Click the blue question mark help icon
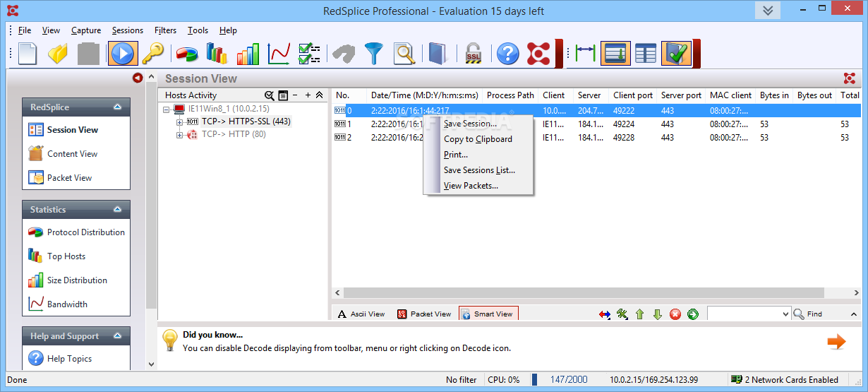868x392 pixels. click(507, 54)
